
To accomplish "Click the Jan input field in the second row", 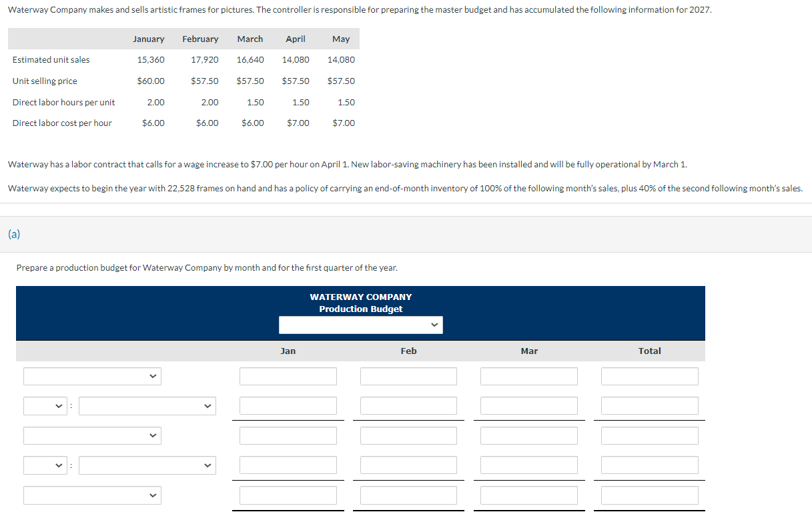I will (x=288, y=405).
